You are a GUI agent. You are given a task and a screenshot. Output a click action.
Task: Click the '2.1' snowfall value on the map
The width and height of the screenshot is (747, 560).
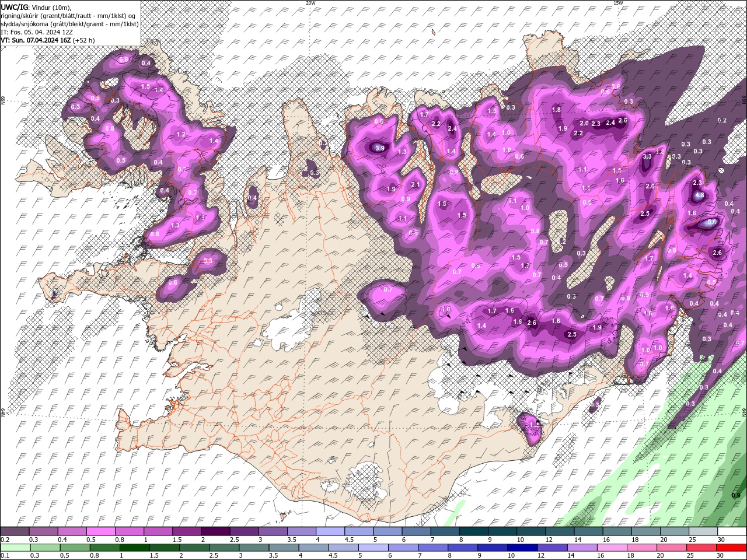416,184
